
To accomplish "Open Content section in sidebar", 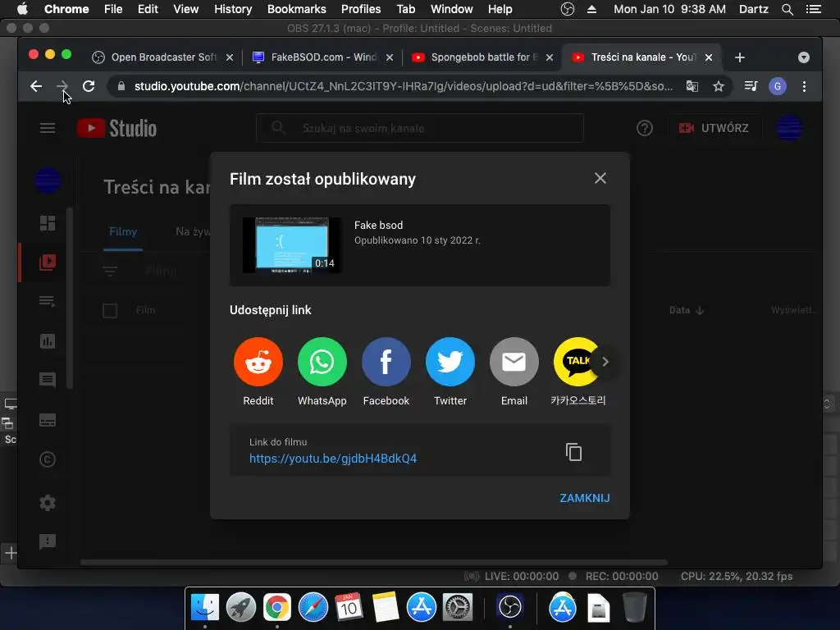I will pyautogui.click(x=48, y=262).
